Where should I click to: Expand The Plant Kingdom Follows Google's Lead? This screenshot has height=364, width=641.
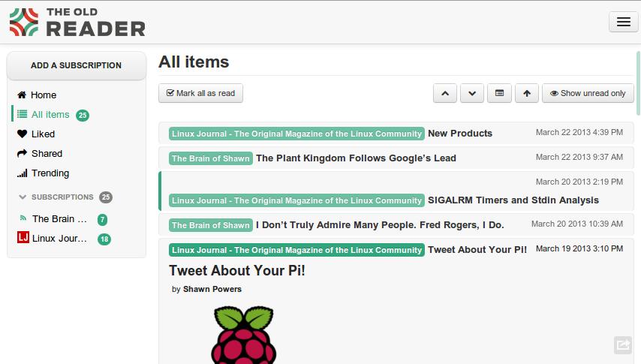pos(356,158)
